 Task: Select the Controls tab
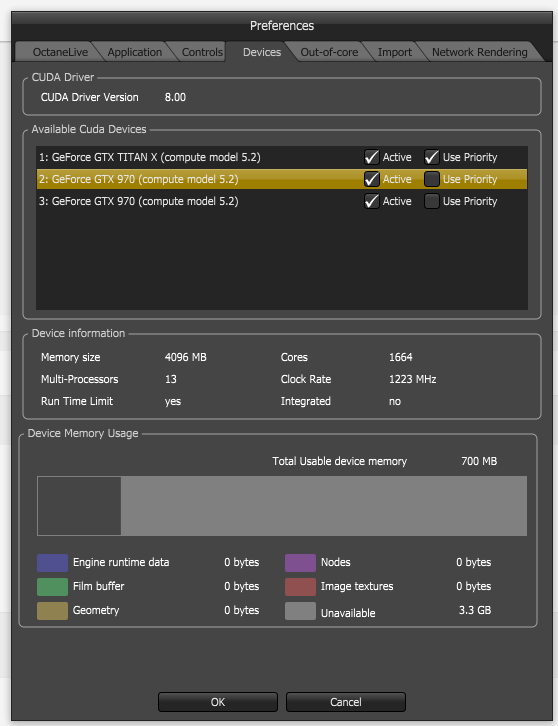202,52
